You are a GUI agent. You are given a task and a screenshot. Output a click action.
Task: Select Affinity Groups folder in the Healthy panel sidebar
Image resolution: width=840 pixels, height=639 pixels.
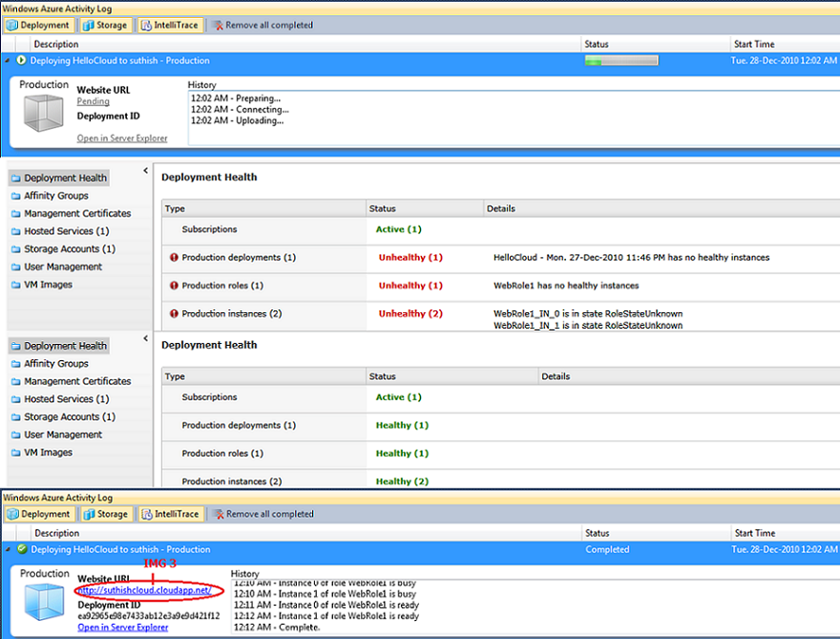[50, 364]
